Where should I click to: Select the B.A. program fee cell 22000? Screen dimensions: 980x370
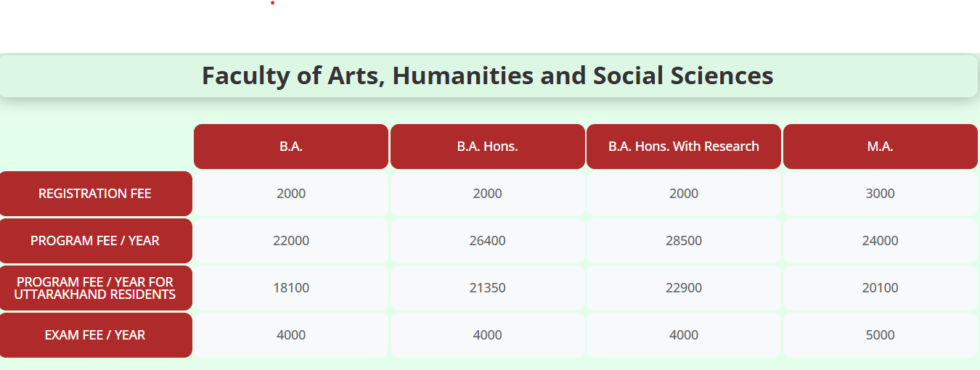pyautogui.click(x=291, y=241)
